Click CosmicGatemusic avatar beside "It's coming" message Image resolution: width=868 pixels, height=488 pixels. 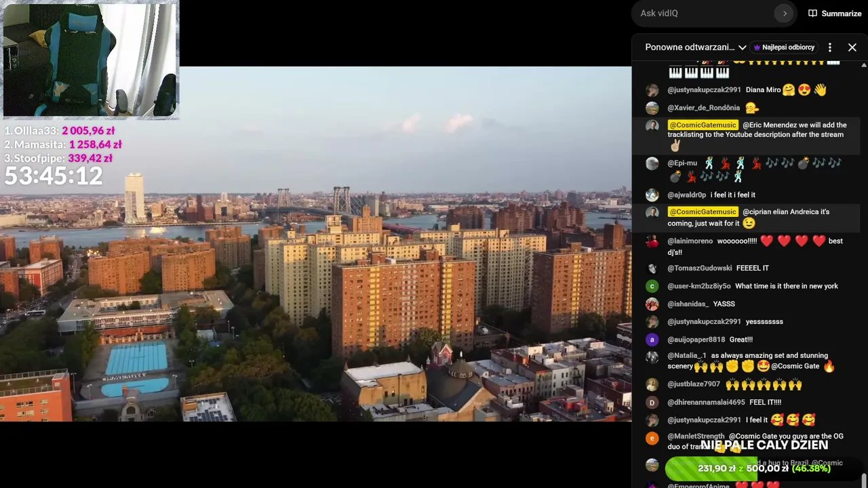pyautogui.click(x=652, y=213)
